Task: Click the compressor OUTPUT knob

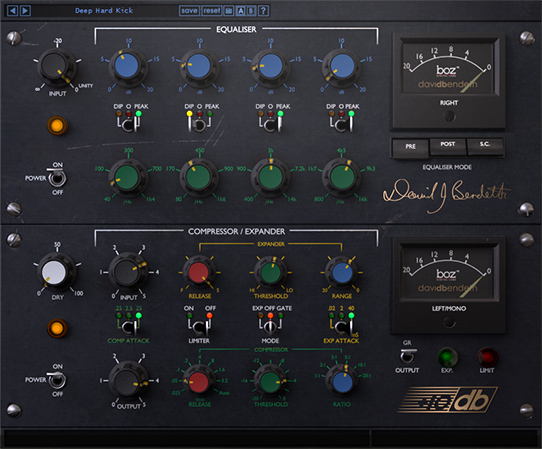Action: click(x=127, y=382)
